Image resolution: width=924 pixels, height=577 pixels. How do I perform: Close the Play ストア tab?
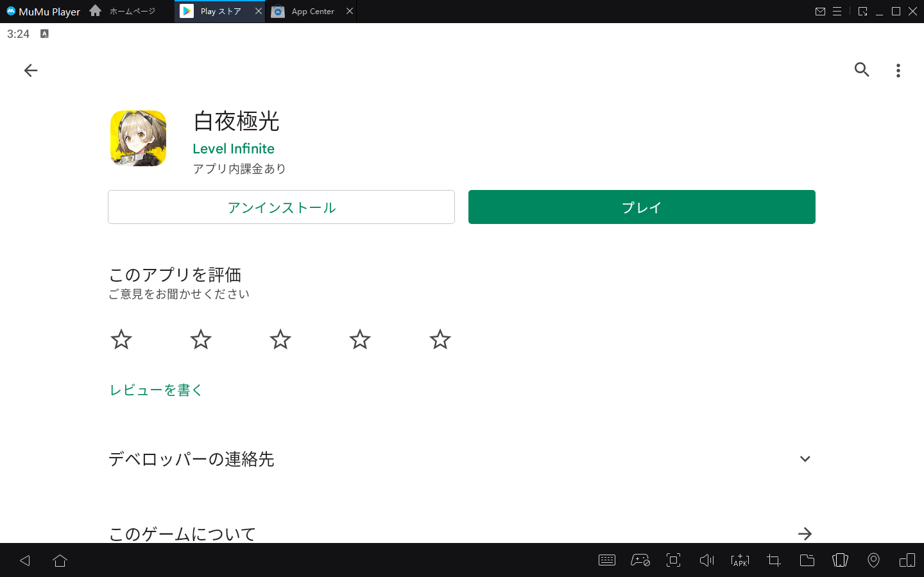click(x=259, y=11)
